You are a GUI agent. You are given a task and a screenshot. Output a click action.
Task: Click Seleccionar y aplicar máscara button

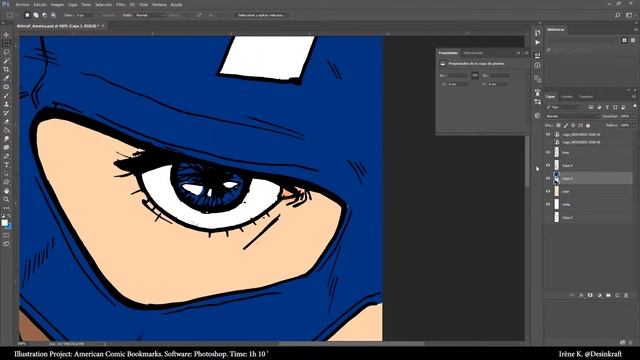pos(261,15)
